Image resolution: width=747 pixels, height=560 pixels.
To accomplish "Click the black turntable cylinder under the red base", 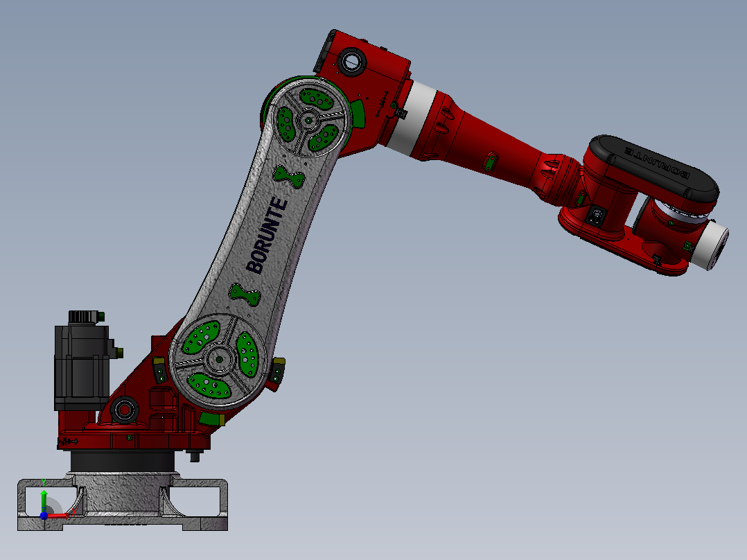I will click(x=123, y=461).
